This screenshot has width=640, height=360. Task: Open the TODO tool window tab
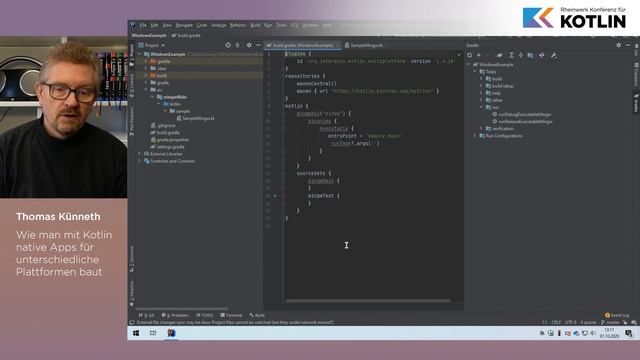205,315
